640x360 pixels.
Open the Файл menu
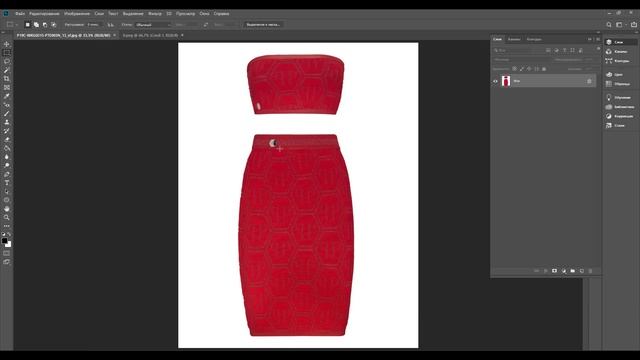click(x=20, y=13)
